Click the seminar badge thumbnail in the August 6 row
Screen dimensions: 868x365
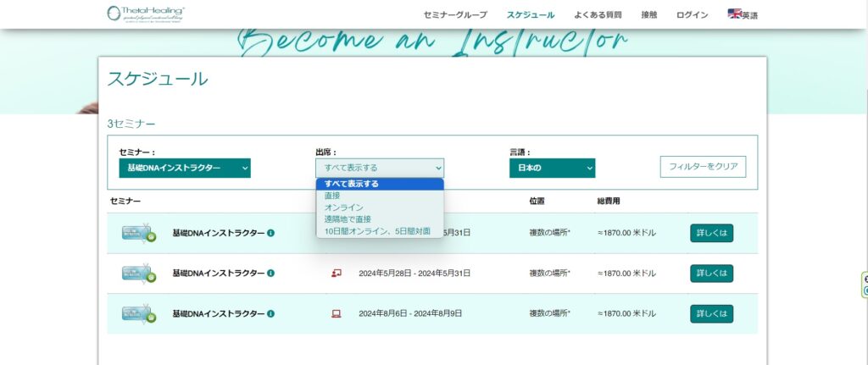click(x=139, y=313)
